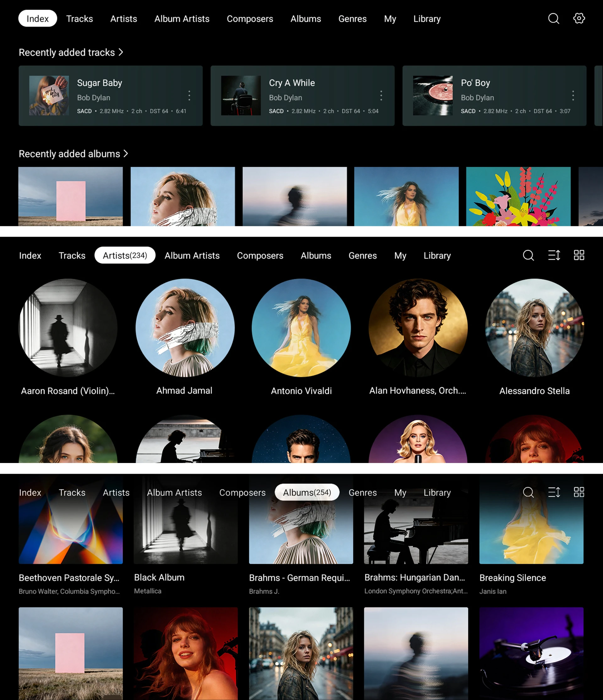The height and width of the screenshot is (700, 603).
Task: Click the Sugar Baby track cover art
Action: pos(49,96)
